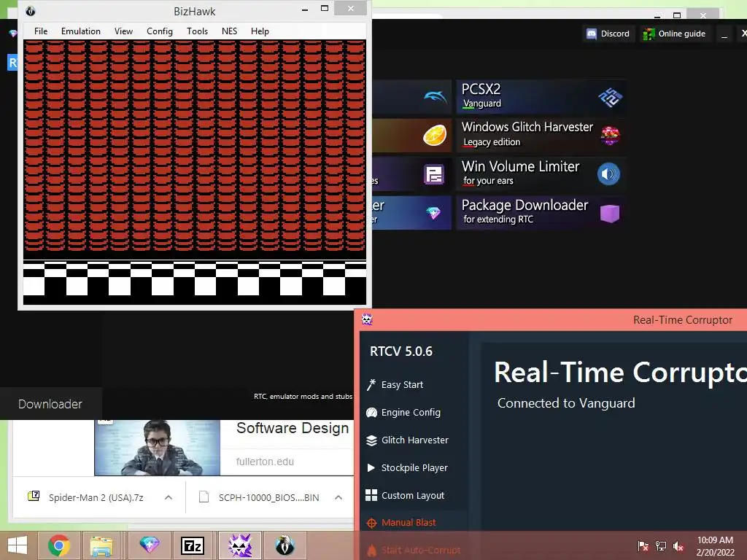The height and width of the screenshot is (560, 747).
Task: Click the muted volume tray icon
Action: (x=678, y=545)
